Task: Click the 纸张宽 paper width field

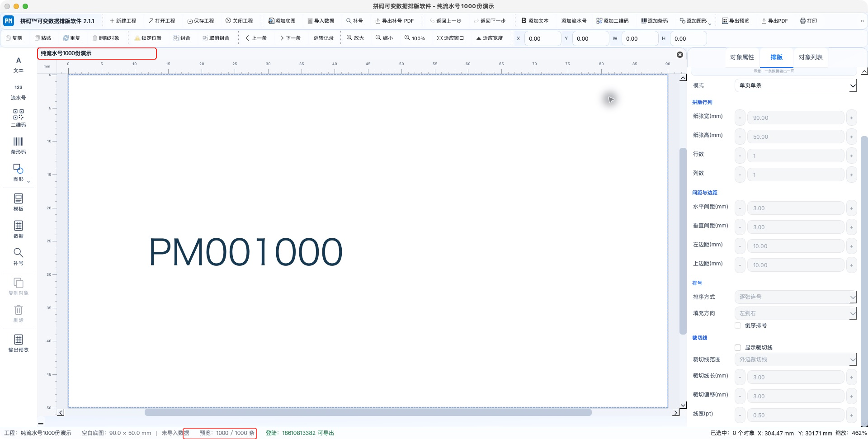Action: (x=796, y=118)
